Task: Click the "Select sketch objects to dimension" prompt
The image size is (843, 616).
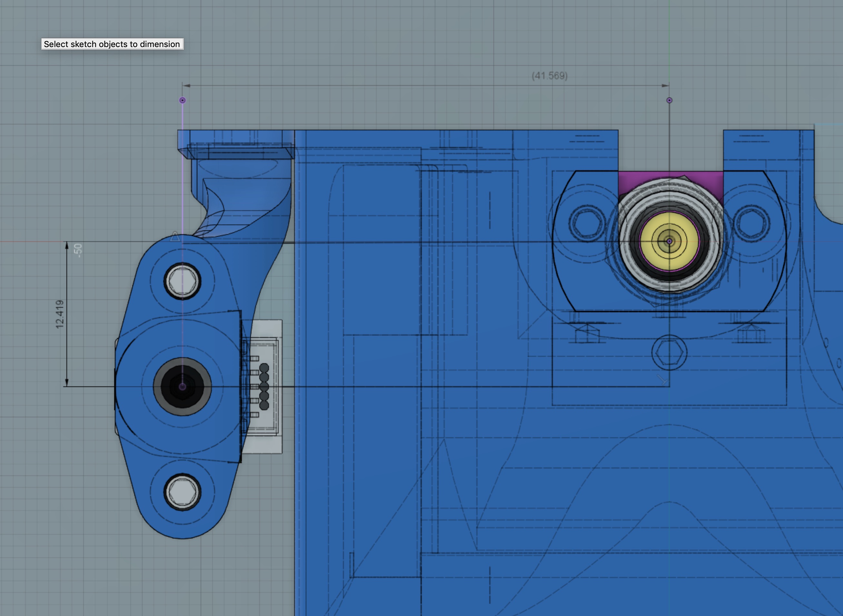Action: [x=112, y=44]
